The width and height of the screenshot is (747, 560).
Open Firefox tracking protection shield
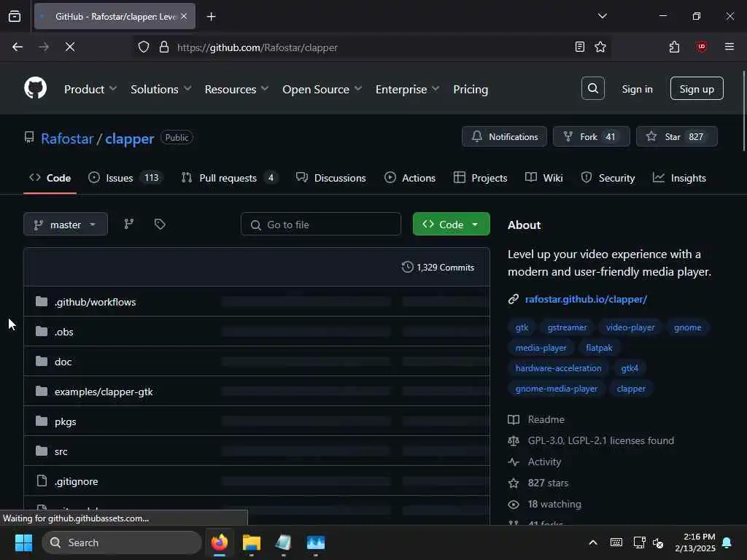coord(144,47)
